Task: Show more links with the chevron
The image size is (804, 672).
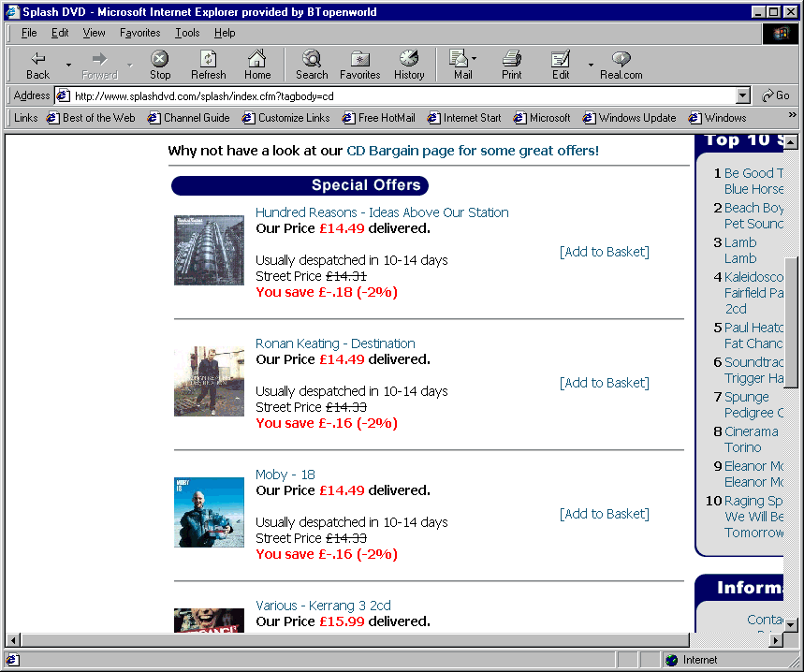Action: [x=792, y=114]
